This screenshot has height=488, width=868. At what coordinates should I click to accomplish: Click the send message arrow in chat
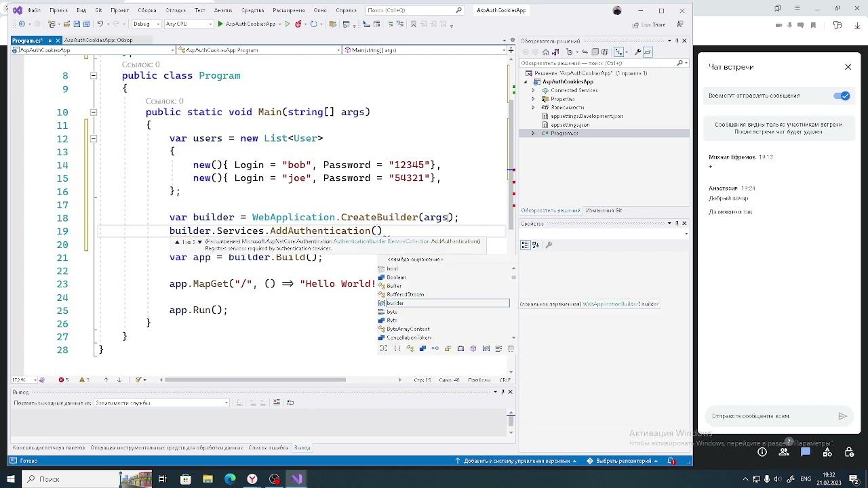click(843, 416)
